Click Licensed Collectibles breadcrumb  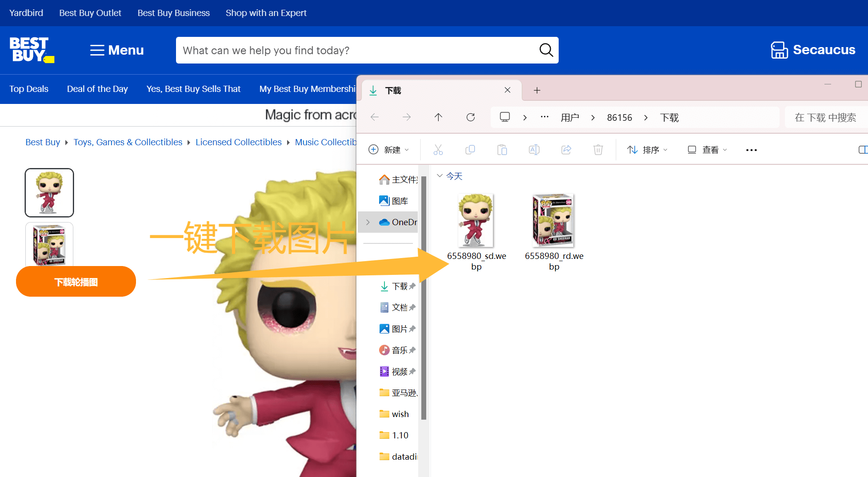point(239,142)
